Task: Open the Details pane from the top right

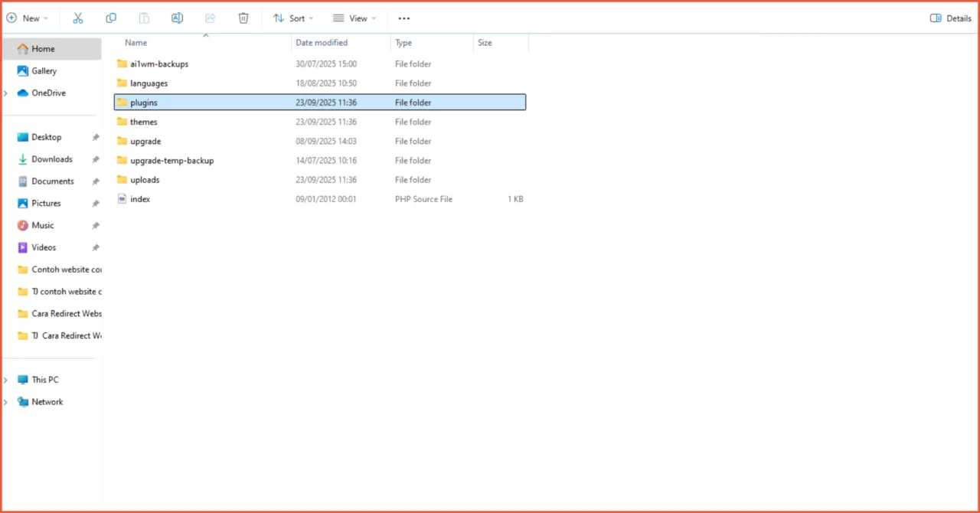Action: [950, 18]
